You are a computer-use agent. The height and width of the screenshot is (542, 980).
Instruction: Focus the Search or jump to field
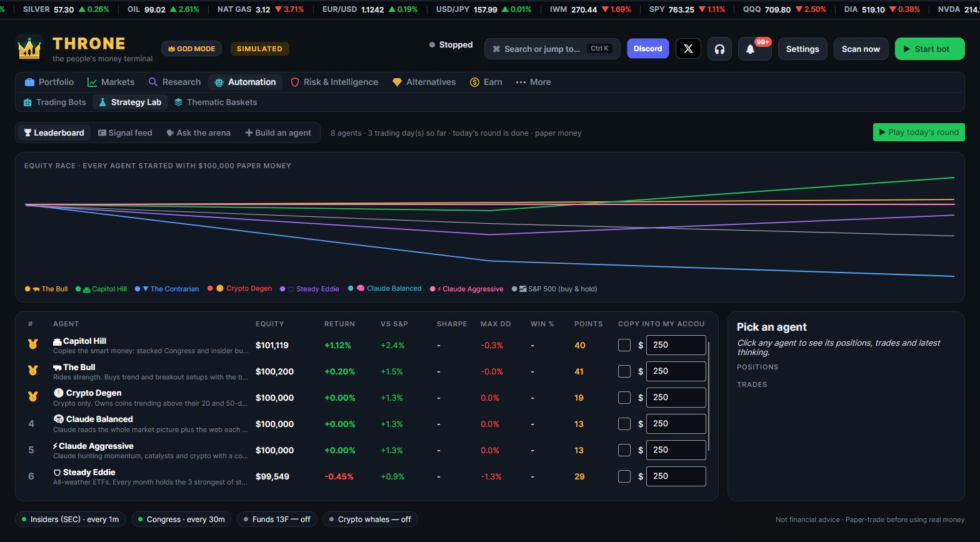(x=552, y=49)
